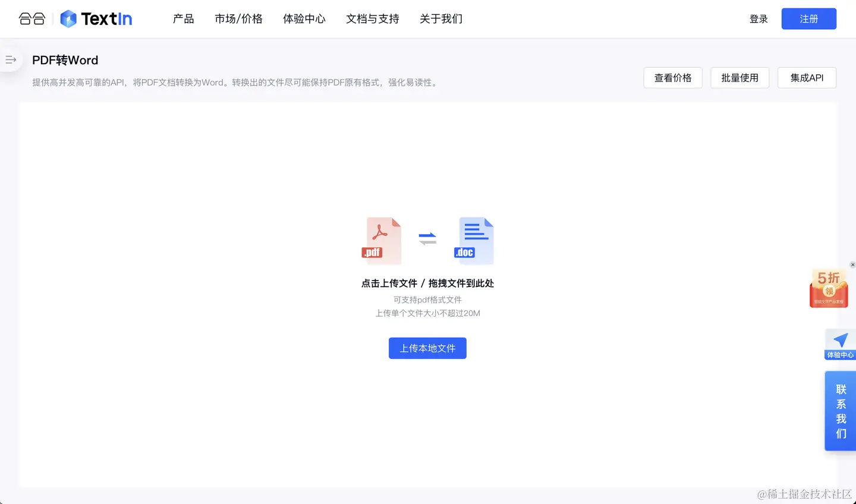Click the TextIn logo
This screenshot has height=504, width=856.
(x=96, y=19)
